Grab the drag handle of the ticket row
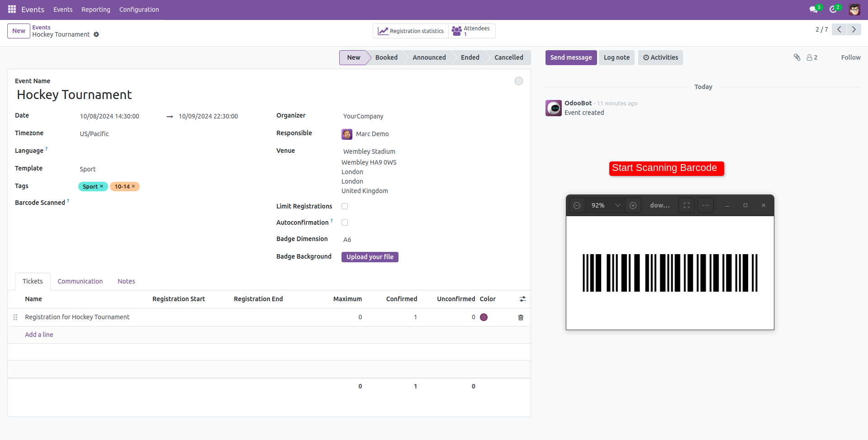The image size is (868, 440). (x=15, y=317)
